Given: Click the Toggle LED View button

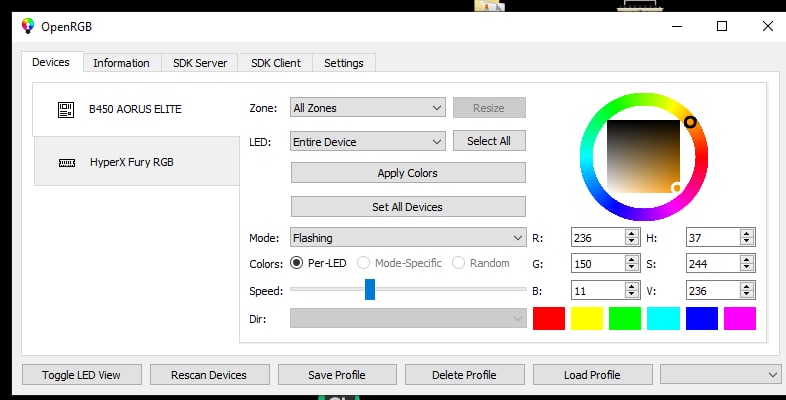Looking at the screenshot, I should pyautogui.click(x=82, y=374).
